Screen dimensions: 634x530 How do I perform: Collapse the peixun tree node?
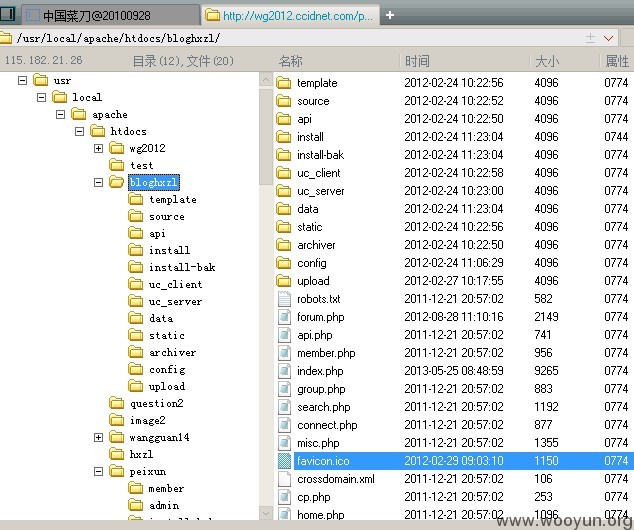(x=98, y=471)
